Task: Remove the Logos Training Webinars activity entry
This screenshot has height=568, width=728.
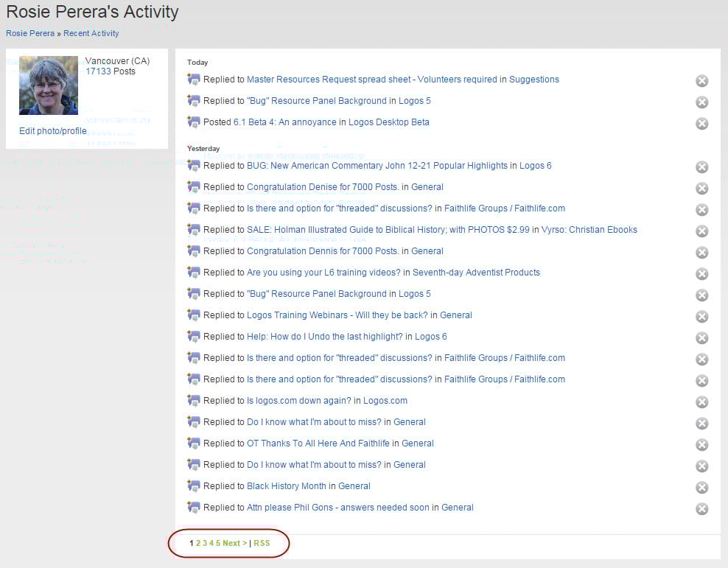Action: 701,317
